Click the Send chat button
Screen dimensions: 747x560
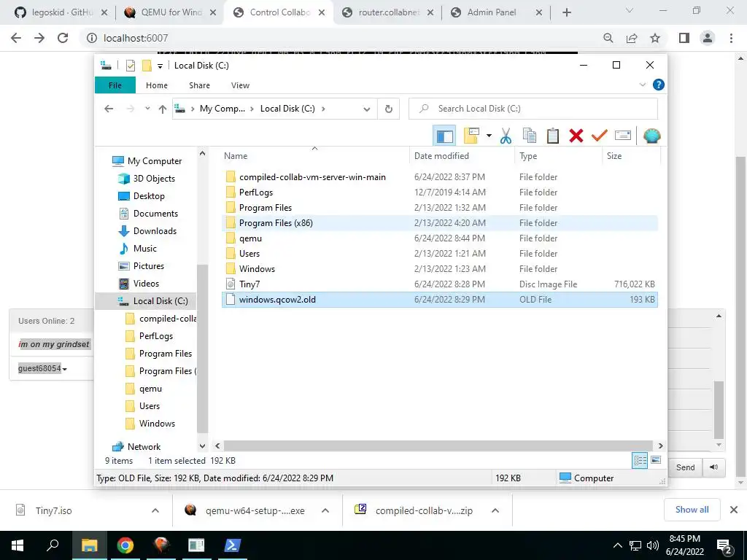coord(686,467)
